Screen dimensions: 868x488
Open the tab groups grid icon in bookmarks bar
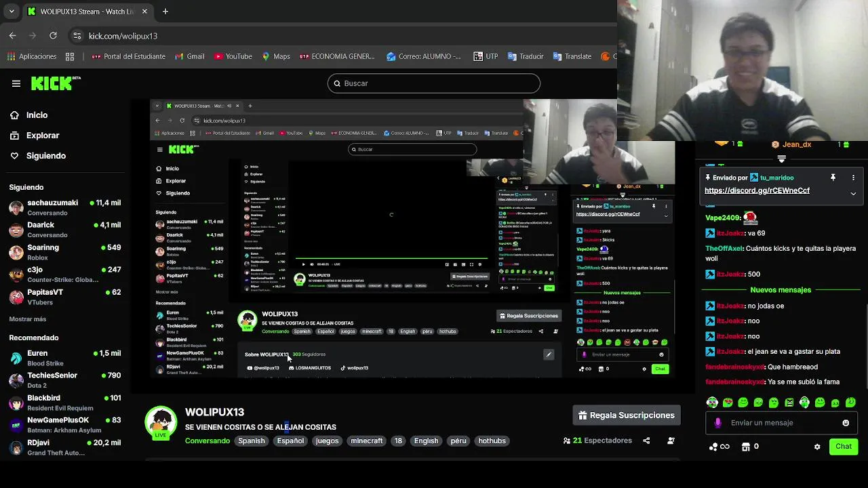pos(70,56)
